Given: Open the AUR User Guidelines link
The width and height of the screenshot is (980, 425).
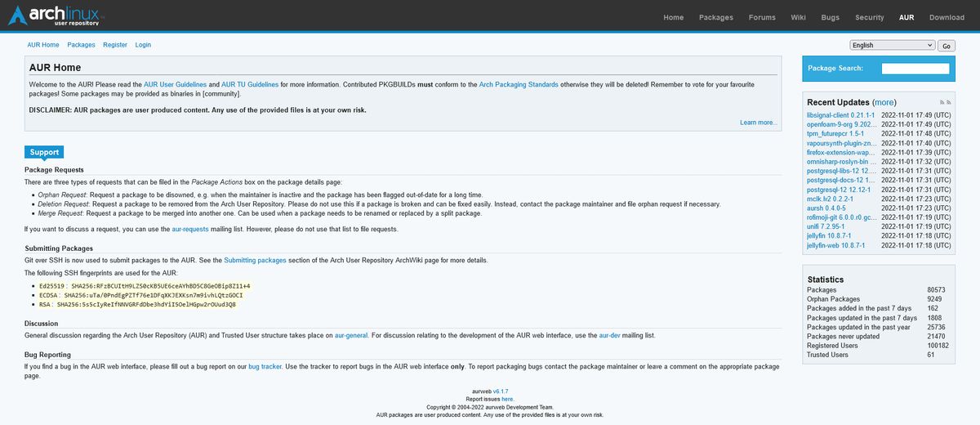Looking at the screenshot, I should [x=175, y=84].
